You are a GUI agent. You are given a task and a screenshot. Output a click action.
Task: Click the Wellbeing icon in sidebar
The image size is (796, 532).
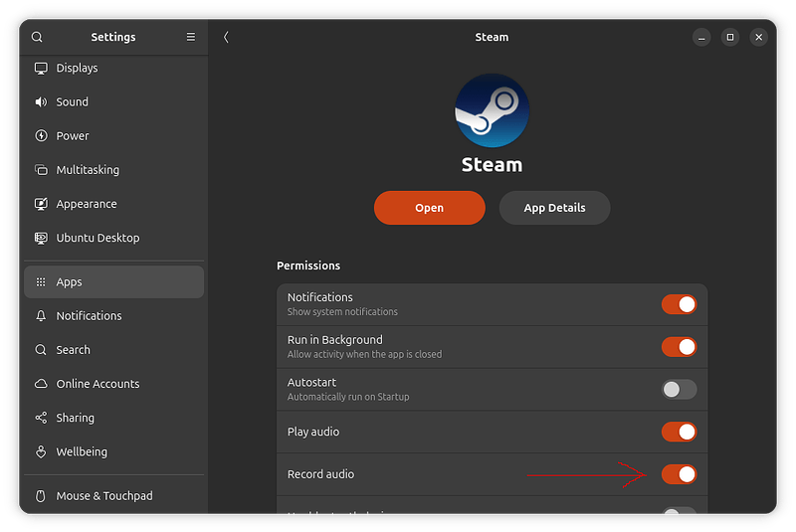pyautogui.click(x=41, y=452)
